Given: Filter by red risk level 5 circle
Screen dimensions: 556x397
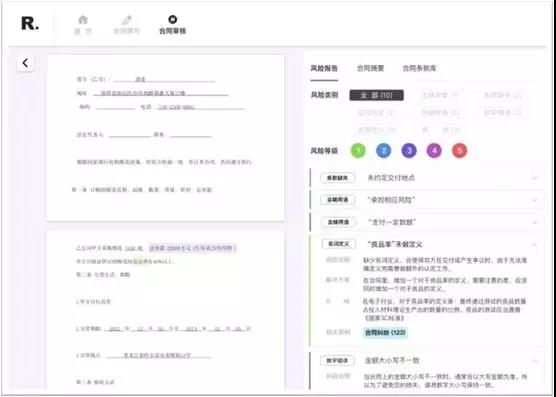Looking at the screenshot, I should click(x=460, y=151).
